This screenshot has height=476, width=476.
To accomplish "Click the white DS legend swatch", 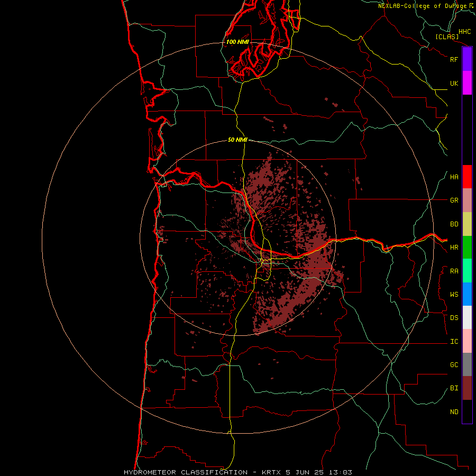I will point(467,317).
